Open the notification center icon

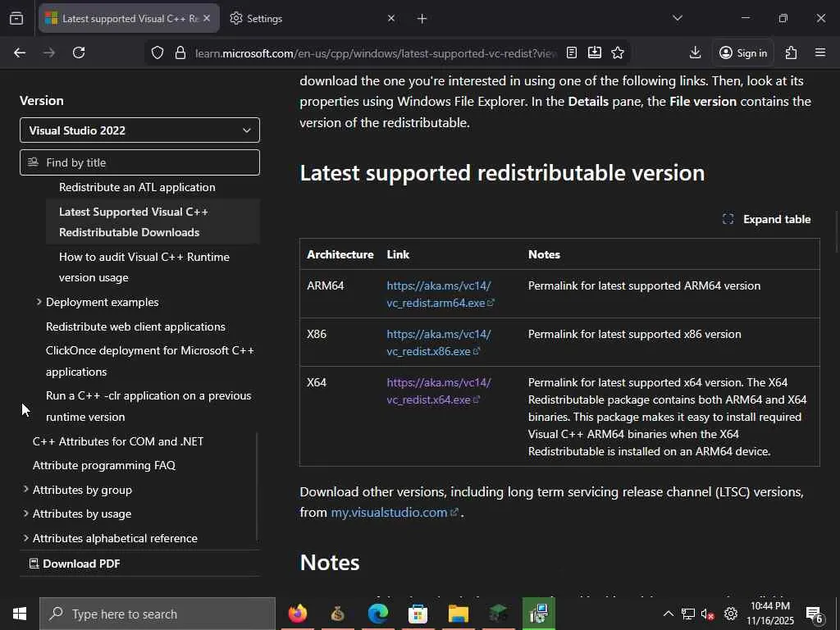point(815,614)
